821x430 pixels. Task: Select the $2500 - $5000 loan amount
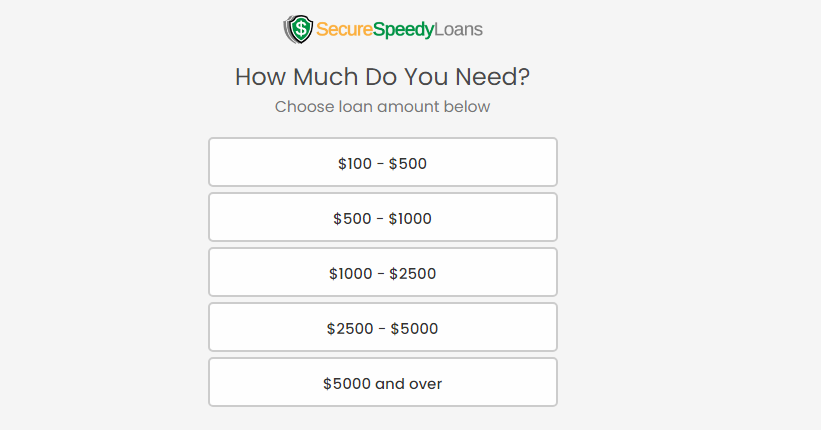click(383, 327)
